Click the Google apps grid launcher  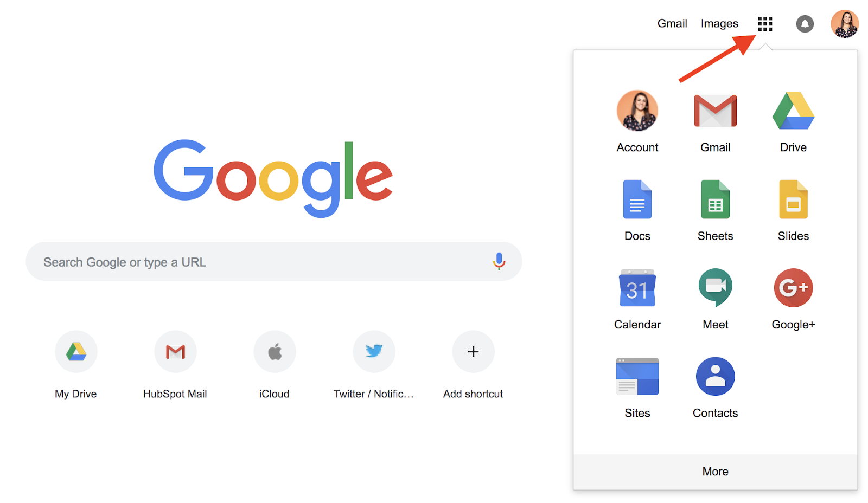click(x=764, y=23)
